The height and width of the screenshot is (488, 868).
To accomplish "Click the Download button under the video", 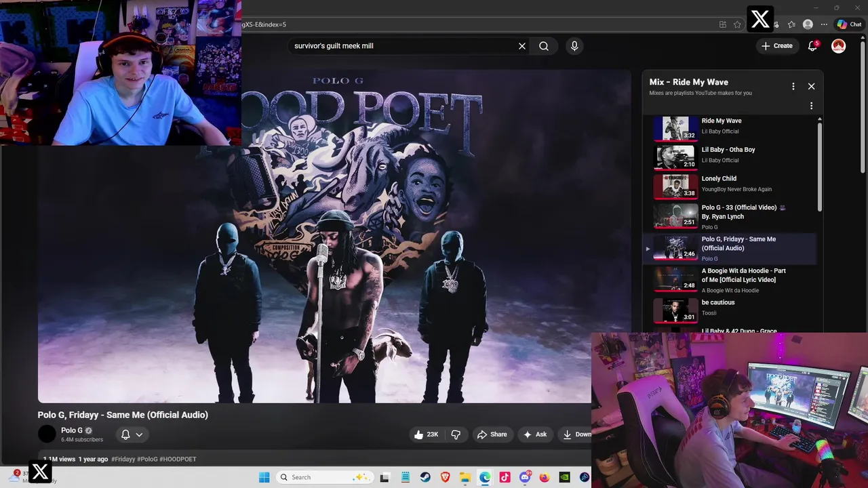I will point(575,434).
